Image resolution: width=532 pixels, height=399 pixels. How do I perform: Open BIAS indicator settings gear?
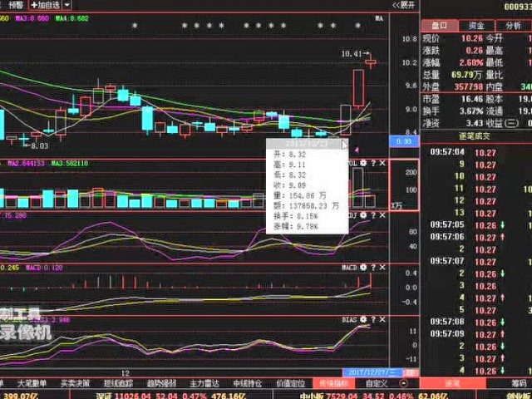(x=363, y=319)
